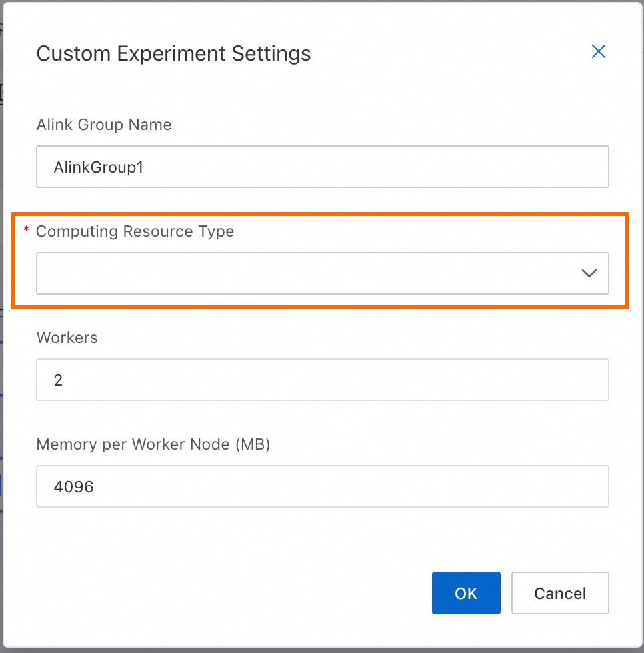This screenshot has width=644, height=653.
Task: Click the "2" value in Workers
Action: (x=58, y=380)
